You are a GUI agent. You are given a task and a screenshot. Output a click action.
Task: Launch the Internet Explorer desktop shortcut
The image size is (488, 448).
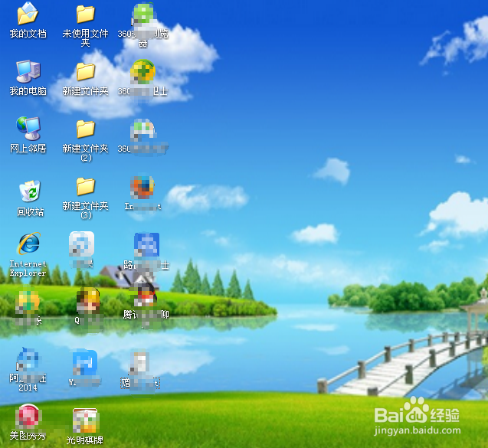pyautogui.click(x=28, y=254)
